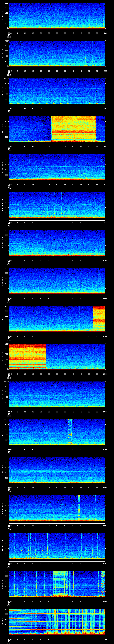Click the 10:00 end time label

[105, 260]
